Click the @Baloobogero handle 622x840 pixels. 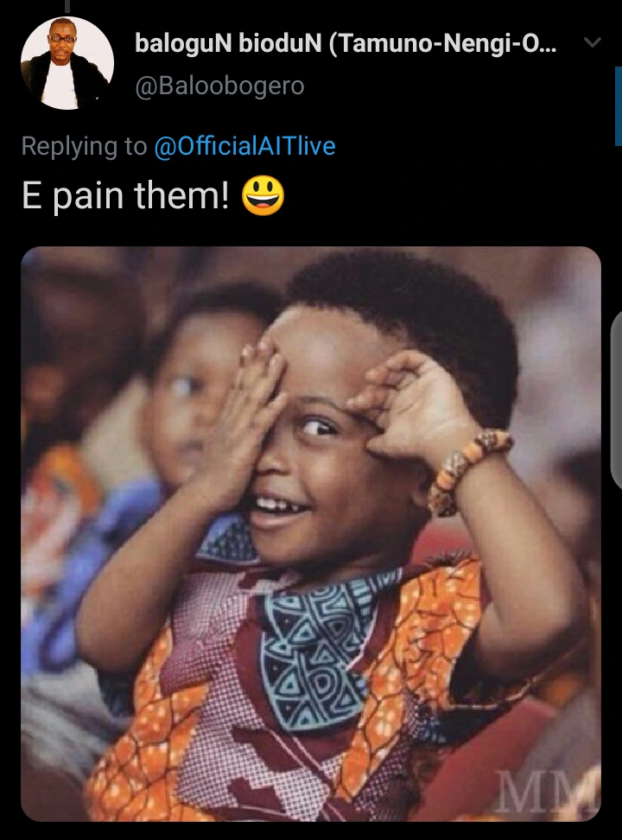pyautogui.click(x=219, y=86)
